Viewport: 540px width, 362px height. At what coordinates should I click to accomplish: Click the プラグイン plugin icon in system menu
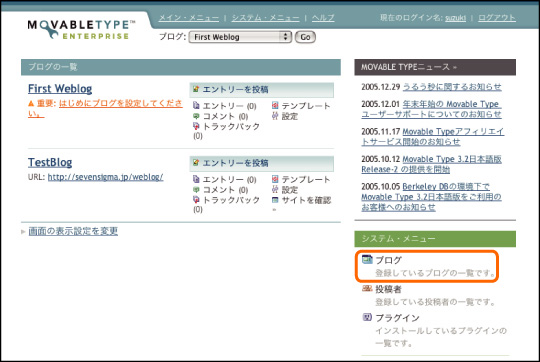pyautogui.click(x=367, y=317)
